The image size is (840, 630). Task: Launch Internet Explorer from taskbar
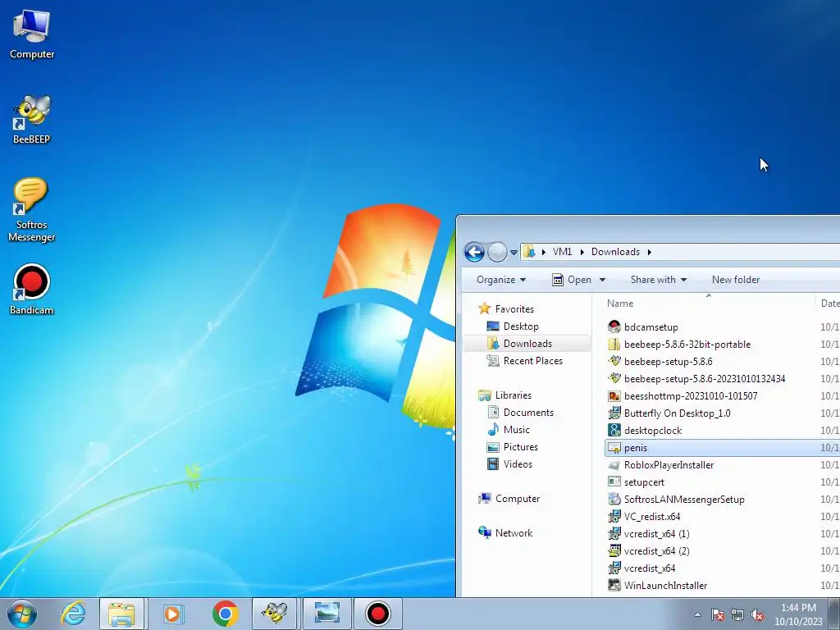click(x=73, y=614)
